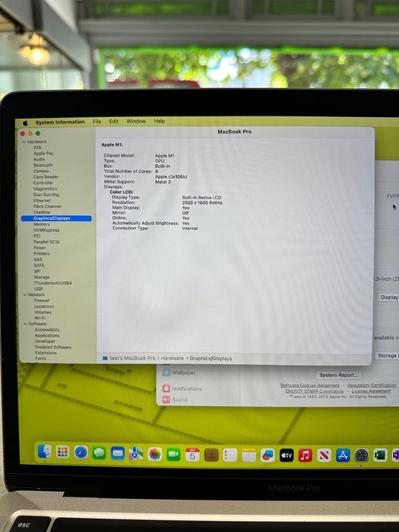Open the Edit menu
Screen dimensions: 399x532
click(x=114, y=121)
